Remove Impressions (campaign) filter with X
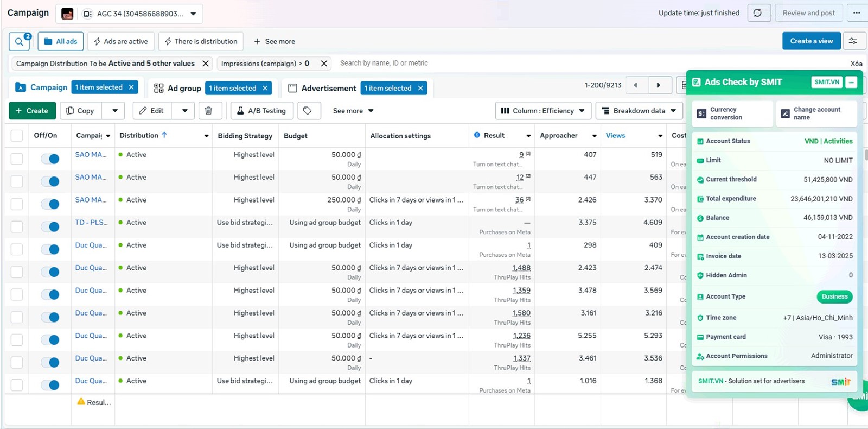 tap(324, 64)
